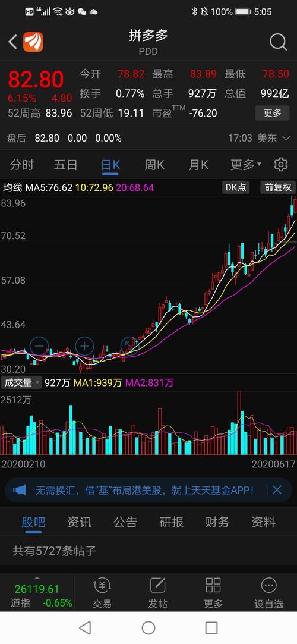Go back with the top-left arrow
Image resolution: width=297 pixels, height=644 pixels.
click(12, 42)
